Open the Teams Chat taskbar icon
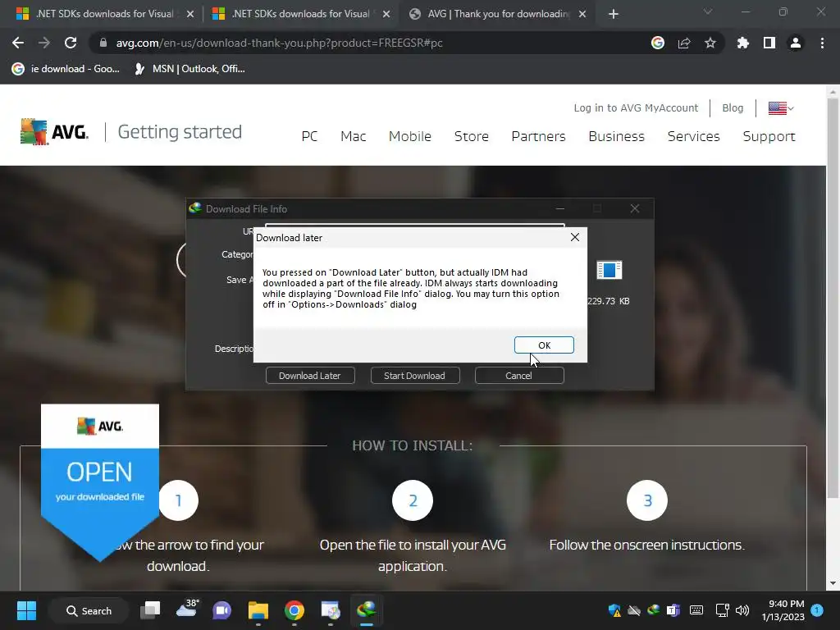The height and width of the screenshot is (630, 840). (x=221, y=610)
